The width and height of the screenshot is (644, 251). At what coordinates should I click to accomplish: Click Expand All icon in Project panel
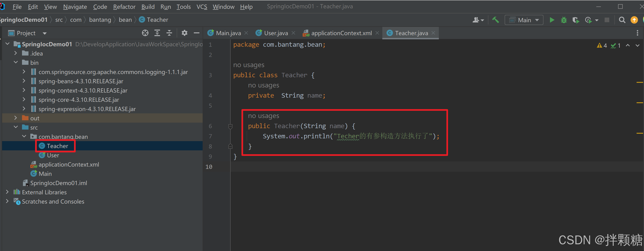[x=157, y=33]
